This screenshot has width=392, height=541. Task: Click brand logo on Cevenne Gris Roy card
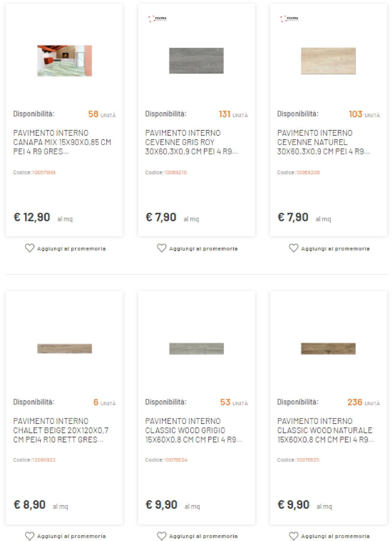click(157, 19)
